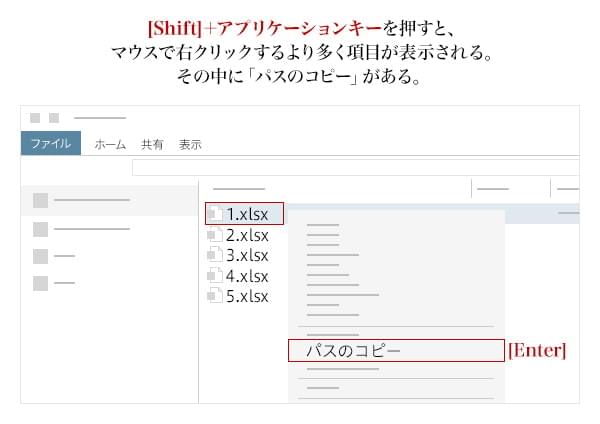Select the 5.xlsx file name
This screenshot has height=424, width=600.
tap(247, 296)
